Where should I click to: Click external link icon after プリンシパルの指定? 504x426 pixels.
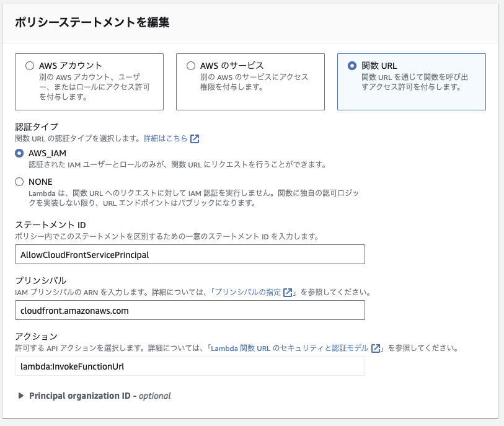(288, 292)
